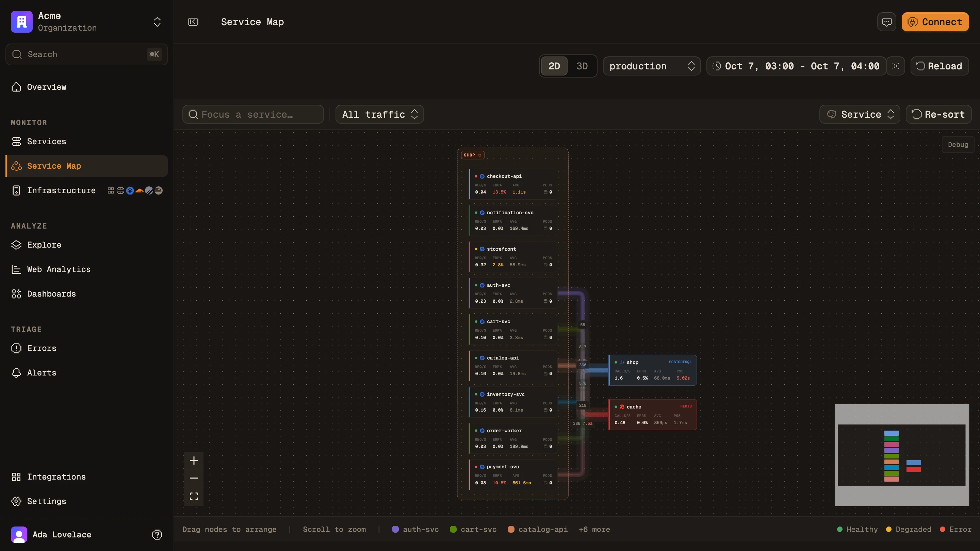
Task: Click the Web Analytics chart icon
Action: [x=16, y=269]
